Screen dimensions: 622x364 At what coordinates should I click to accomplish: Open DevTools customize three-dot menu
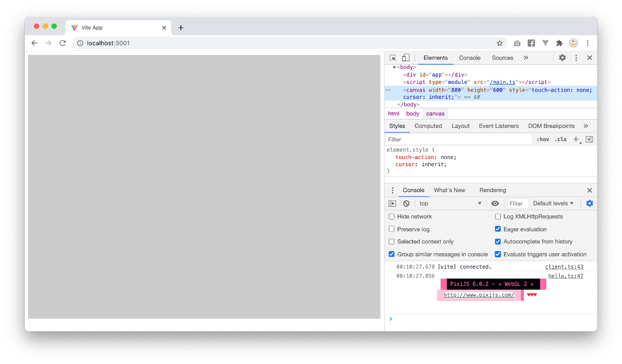click(x=576, y=57)
